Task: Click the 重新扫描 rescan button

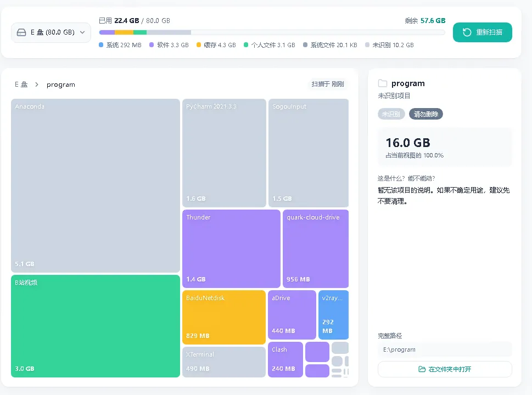Action: 482,32
